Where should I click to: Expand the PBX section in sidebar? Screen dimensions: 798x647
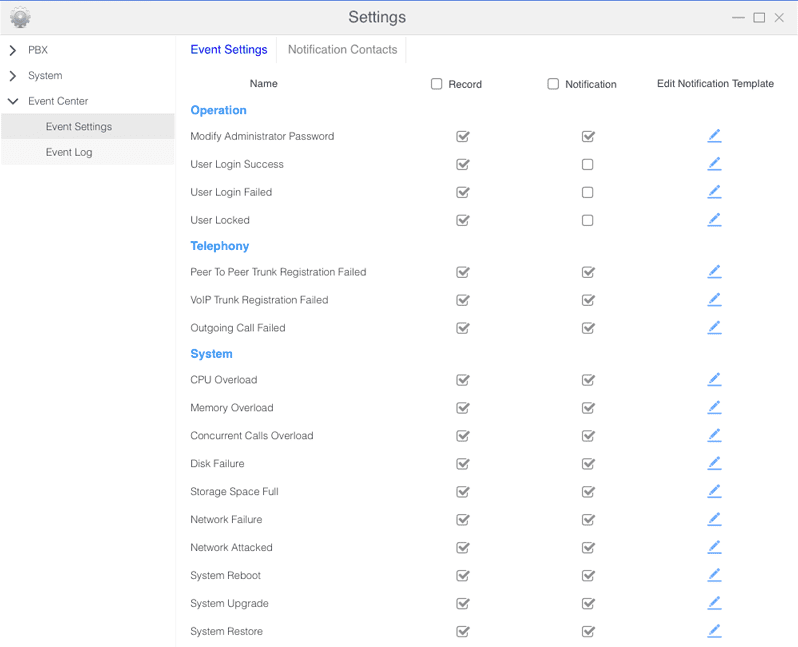pos(13,50)
